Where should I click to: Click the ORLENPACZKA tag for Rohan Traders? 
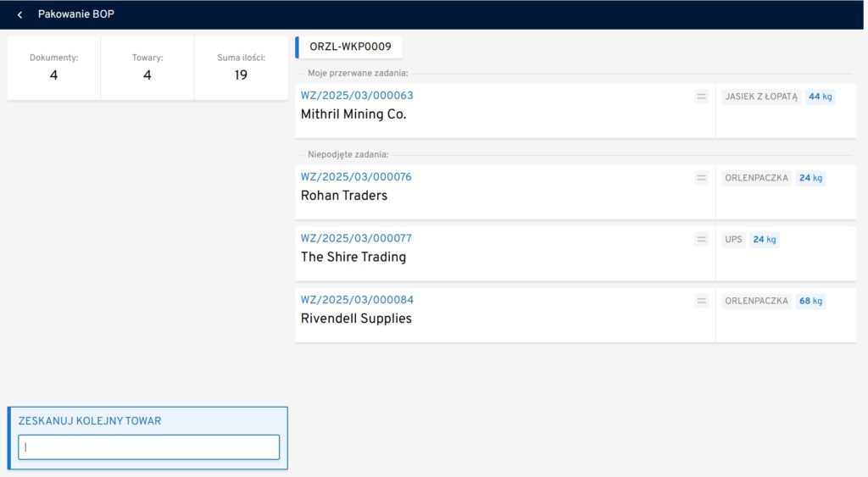coord(756,178)
